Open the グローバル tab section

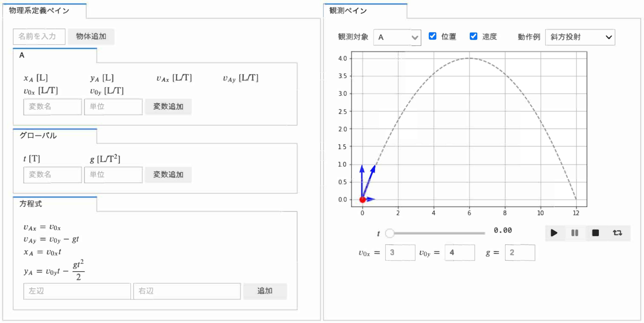pyautogui.click(x=55, y=136)
